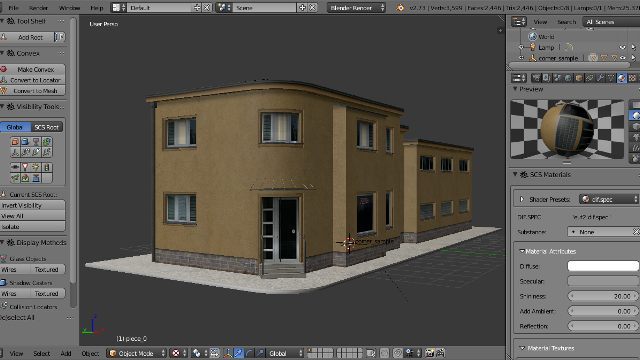Toggle visibility eye for Lamp
Image resolution: width=640 pixels, height=360 pixels.
coord(622,47)
